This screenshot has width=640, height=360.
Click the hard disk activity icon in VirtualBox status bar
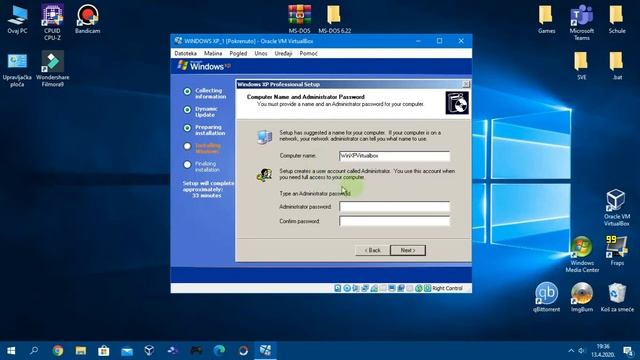click(x=338, y=288)
